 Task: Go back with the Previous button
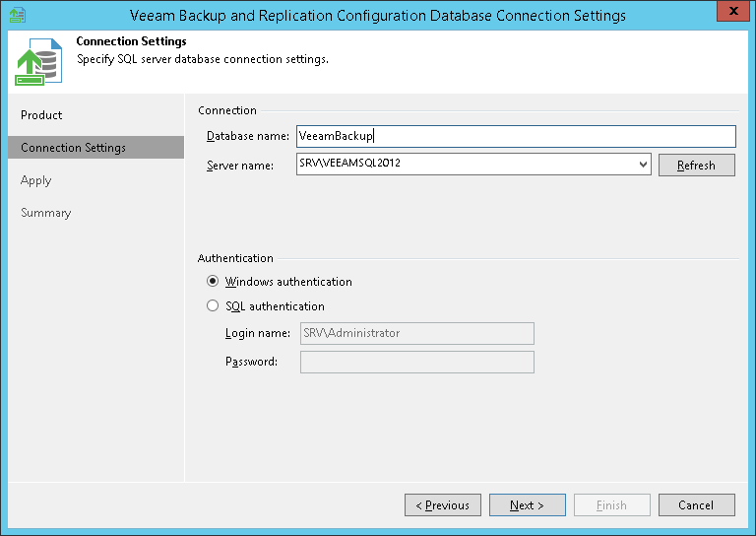[443, 505]
